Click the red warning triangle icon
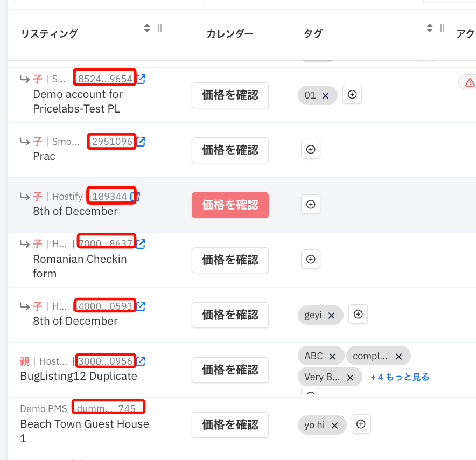The width and height of the screenshot is (476, 460). point(470,82)
